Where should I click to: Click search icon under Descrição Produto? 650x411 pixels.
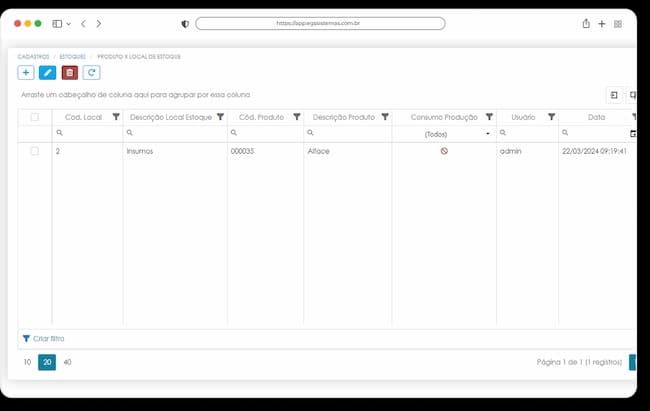coord(310,133)
